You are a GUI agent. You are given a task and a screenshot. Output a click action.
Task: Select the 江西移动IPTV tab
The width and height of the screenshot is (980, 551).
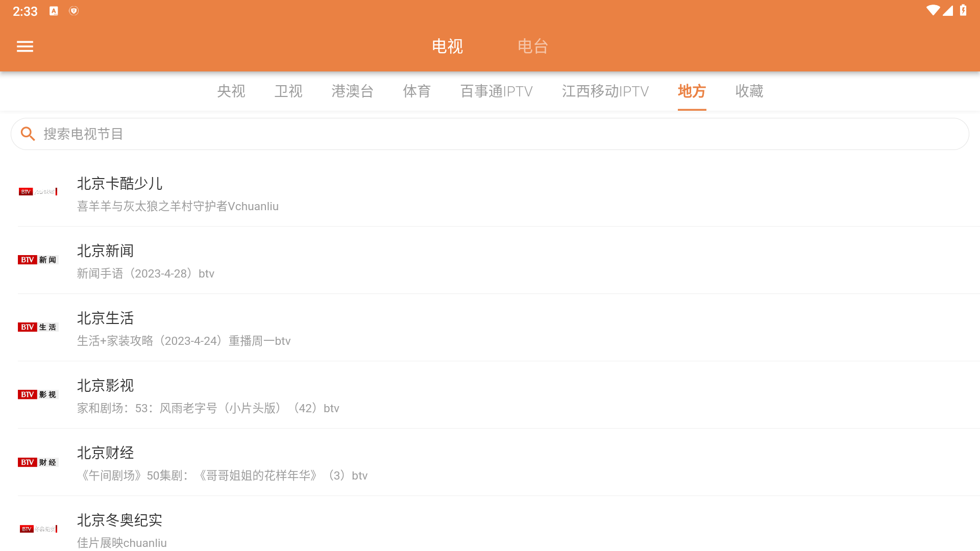(605, 91)
